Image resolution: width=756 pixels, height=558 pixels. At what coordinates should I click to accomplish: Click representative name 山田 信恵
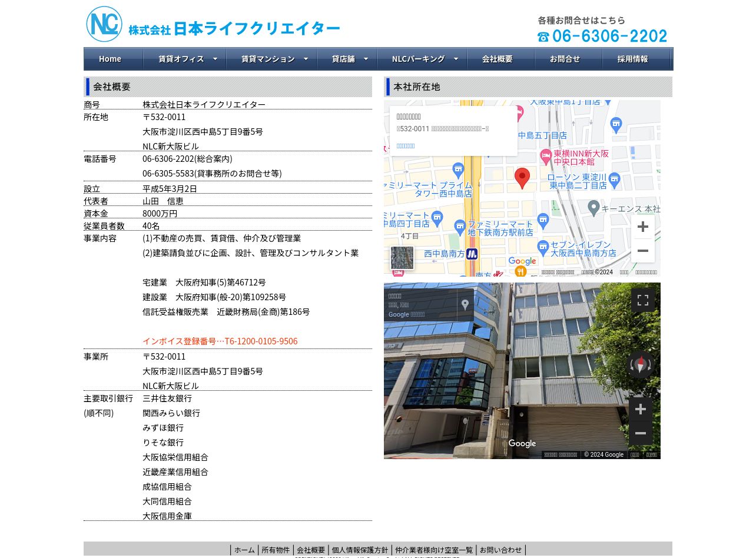163,201
